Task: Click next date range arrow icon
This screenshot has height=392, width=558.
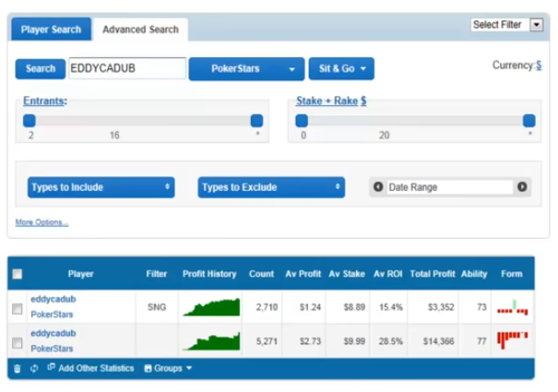Action: [x=522, y=187]
